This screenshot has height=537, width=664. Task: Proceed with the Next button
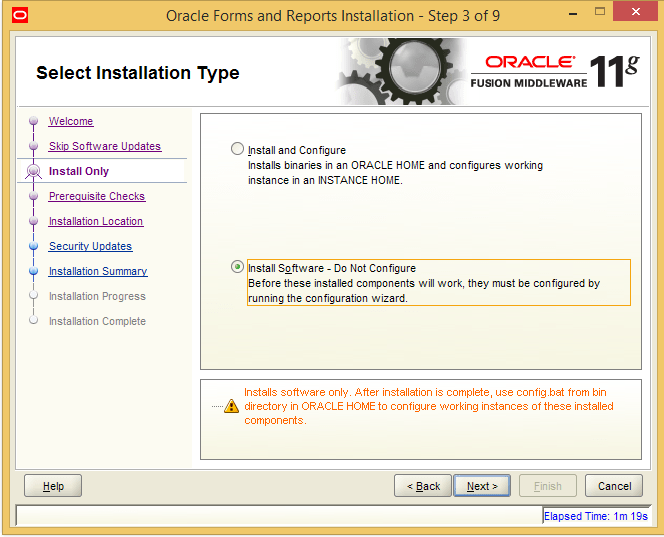pos(482,486)
